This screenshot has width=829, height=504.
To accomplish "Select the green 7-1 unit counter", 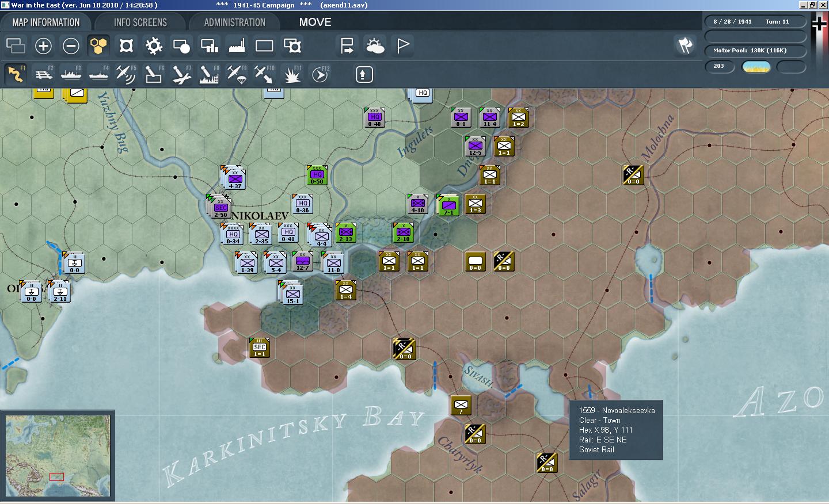I will 448,205.
